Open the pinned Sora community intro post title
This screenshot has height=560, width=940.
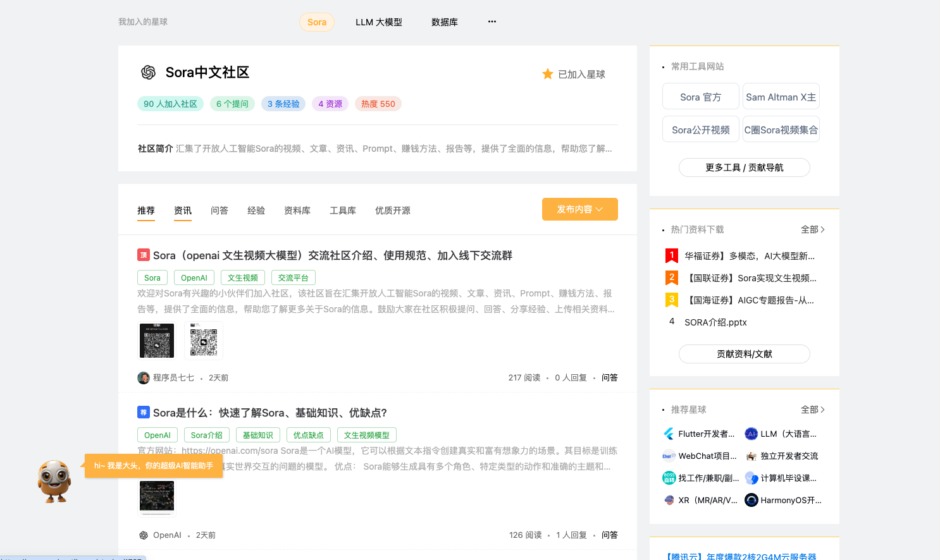[333, 255]
